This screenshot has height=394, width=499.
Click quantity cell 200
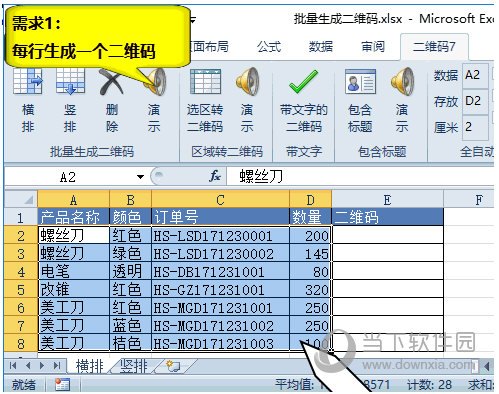point(310,235)
